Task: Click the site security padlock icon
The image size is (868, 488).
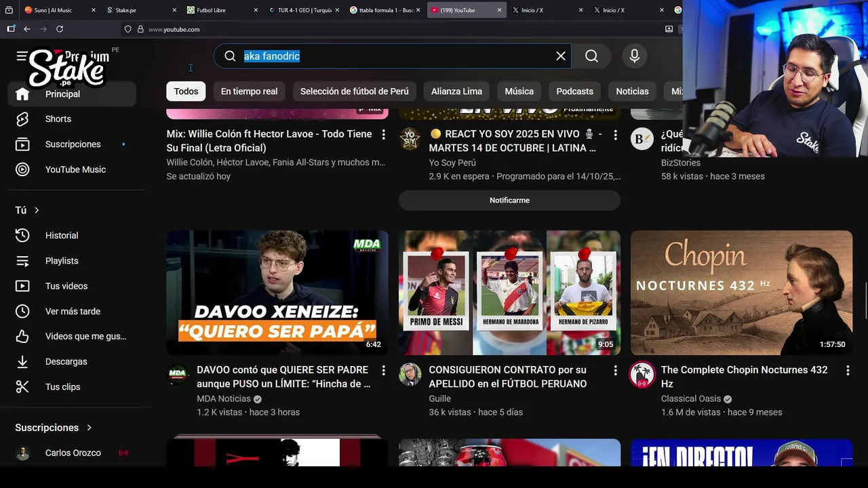Action: tap(140, 29)
